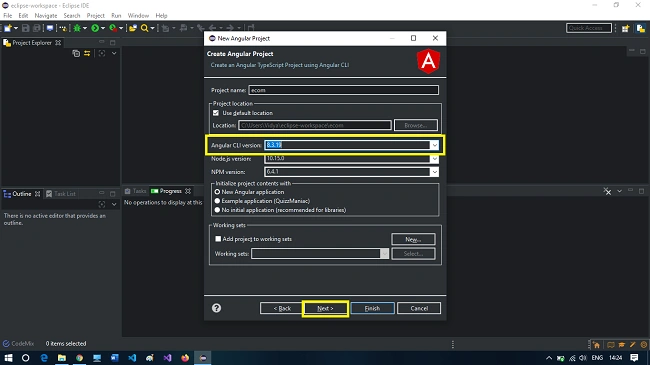Click the Eclipse taskbar icon
Screen dimensions: 650x365
click(x=203, y=358)
